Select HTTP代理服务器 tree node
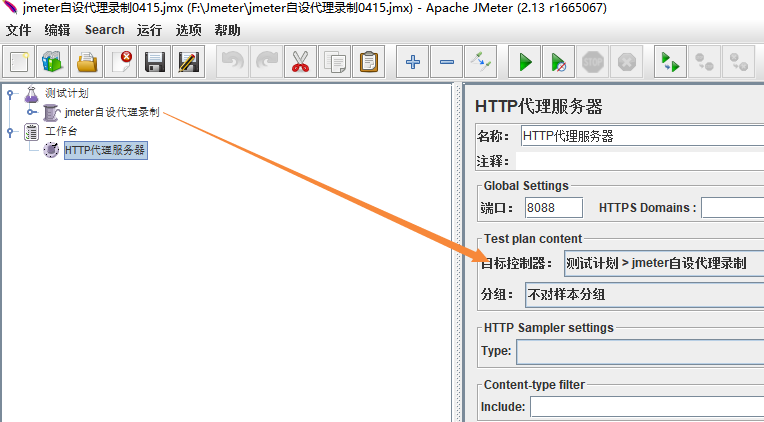This screenshot has width=764, height=422. [106, 150]
